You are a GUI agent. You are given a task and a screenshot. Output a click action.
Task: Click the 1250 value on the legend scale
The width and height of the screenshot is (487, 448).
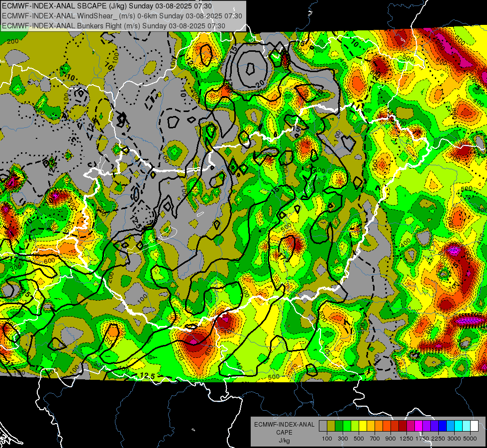(x=406, y=439)
